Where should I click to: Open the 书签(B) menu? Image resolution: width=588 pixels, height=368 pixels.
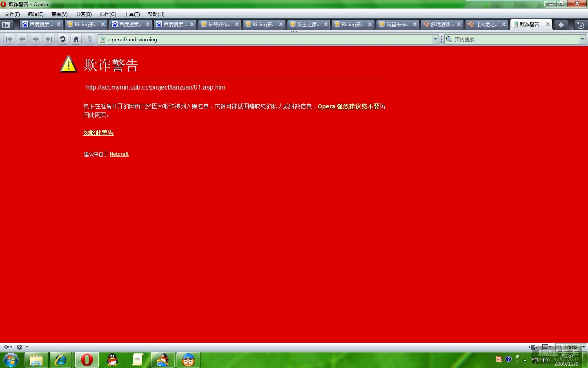84,14
